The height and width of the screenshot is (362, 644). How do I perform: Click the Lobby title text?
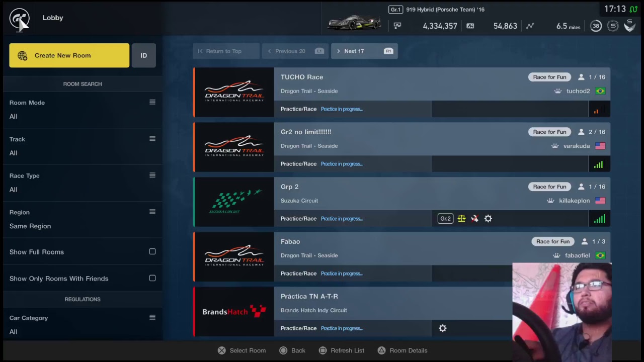(x=53, y=18)
